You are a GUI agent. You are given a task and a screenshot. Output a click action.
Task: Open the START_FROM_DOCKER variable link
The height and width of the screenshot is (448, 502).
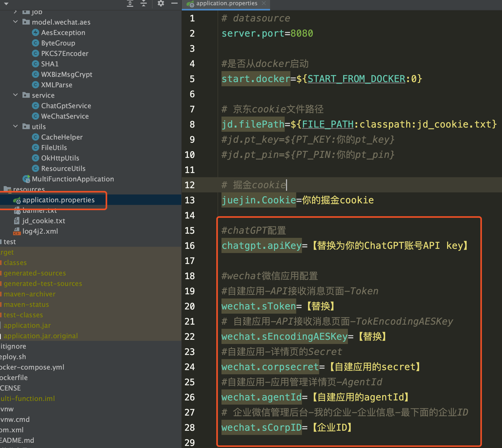coord(356,79)
